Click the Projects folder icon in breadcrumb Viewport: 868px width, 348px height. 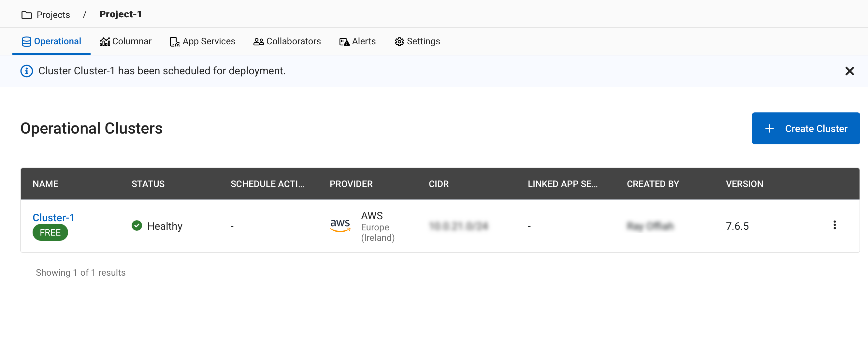click(x=26, y=15)
